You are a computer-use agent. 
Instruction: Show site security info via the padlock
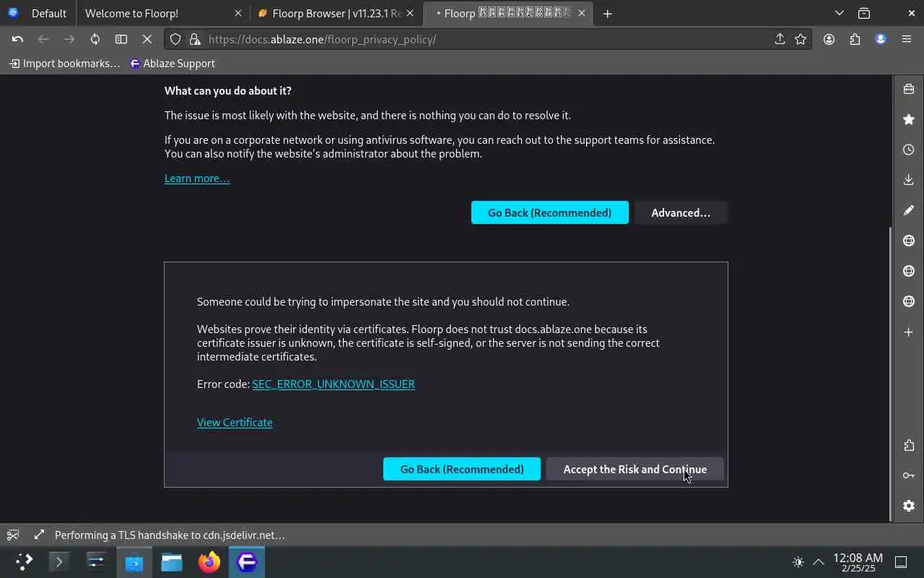194,39
